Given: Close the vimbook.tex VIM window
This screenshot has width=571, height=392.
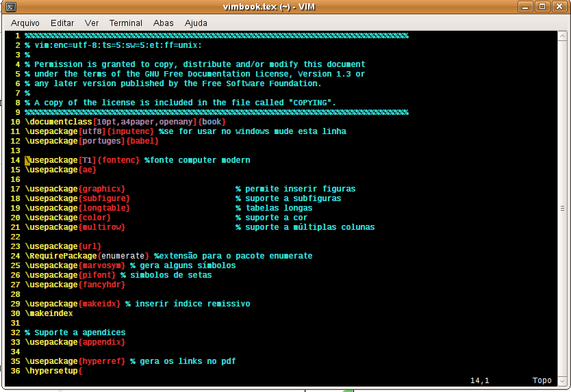Looking at the screenshot, I should coord(558,7).
